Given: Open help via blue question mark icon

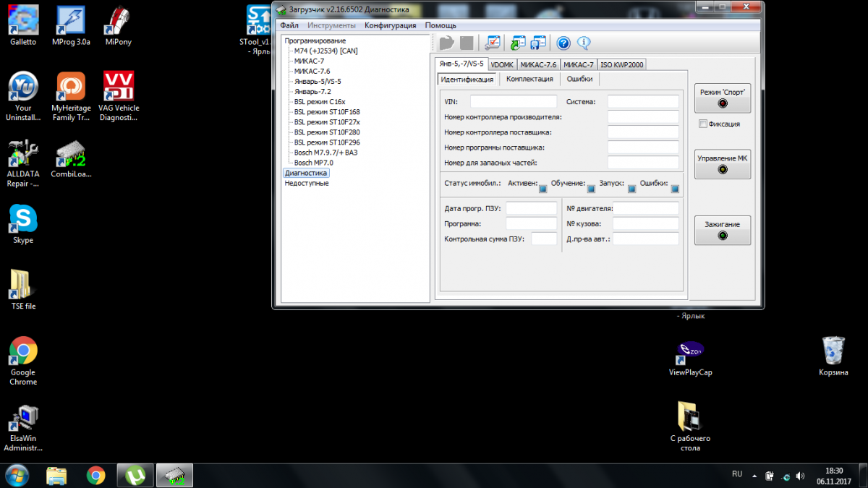Looking at the screenshot, I should tap(563, 43).
